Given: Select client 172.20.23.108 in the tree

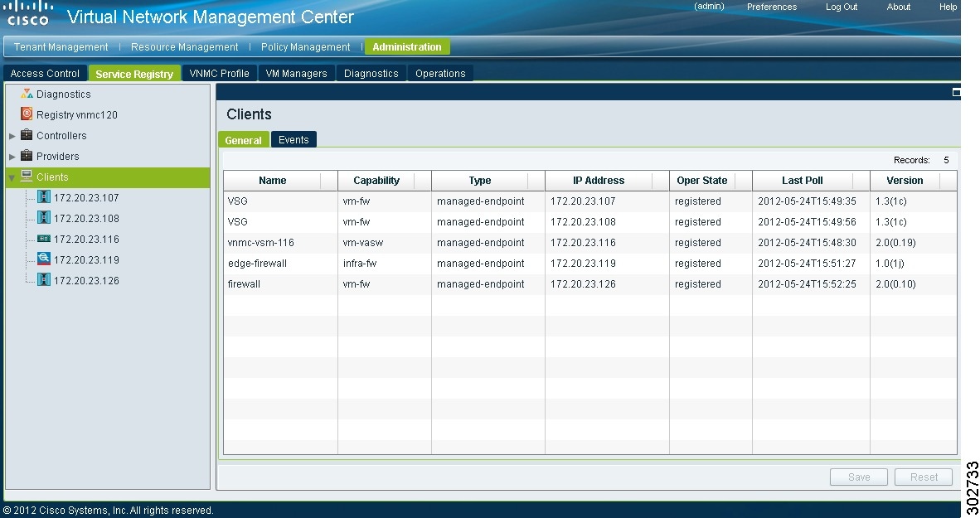Looking at the screenshot, I should [86, 218].
